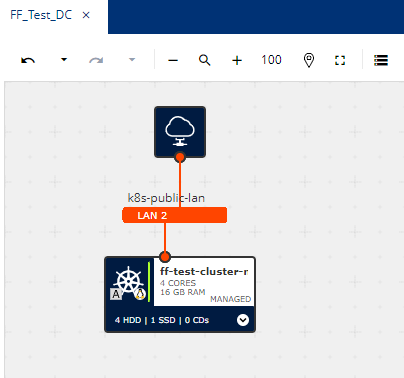Expand the node storage chevron
404x378 pixels.
[x=243, y=320]
